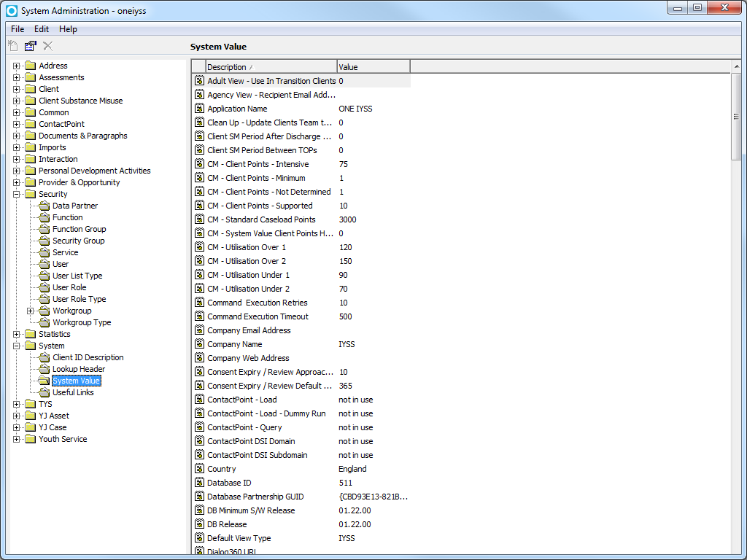
Task: Click the New document toolbar icon
Action: [x=13, y=46]
